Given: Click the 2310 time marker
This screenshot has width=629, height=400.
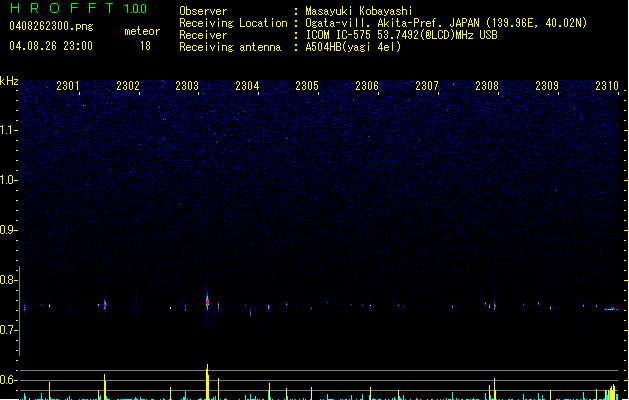Looking at the screenshot, I should click(607, 86).
